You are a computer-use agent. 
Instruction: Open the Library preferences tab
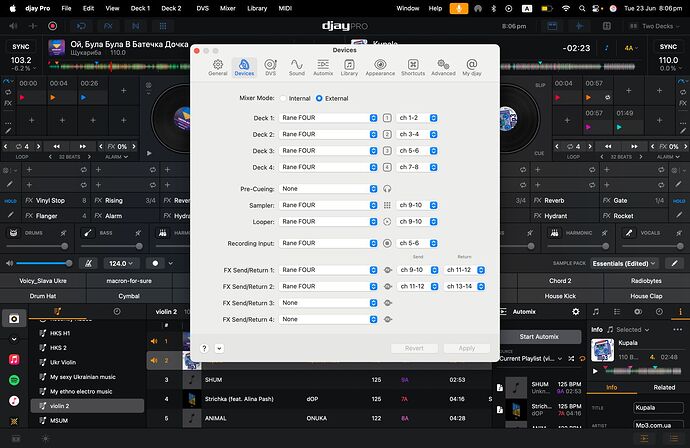pyautogui.click(x=349, y=67)
